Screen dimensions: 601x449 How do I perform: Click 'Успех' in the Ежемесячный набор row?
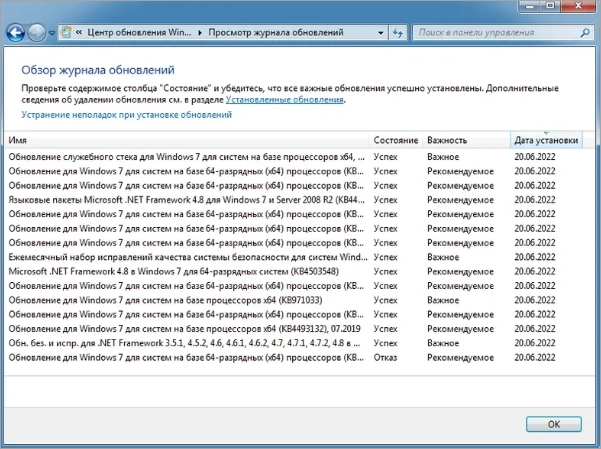point(386,257)
